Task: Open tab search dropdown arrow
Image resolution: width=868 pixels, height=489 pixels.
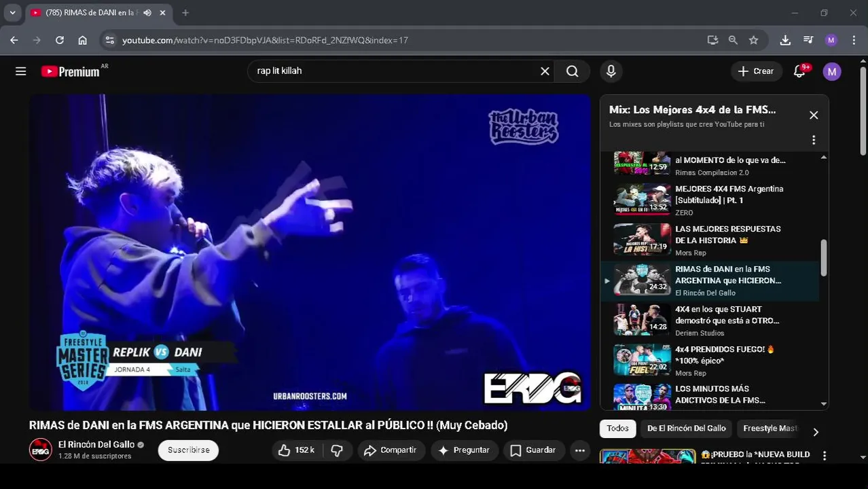Action: pos(12,13)
